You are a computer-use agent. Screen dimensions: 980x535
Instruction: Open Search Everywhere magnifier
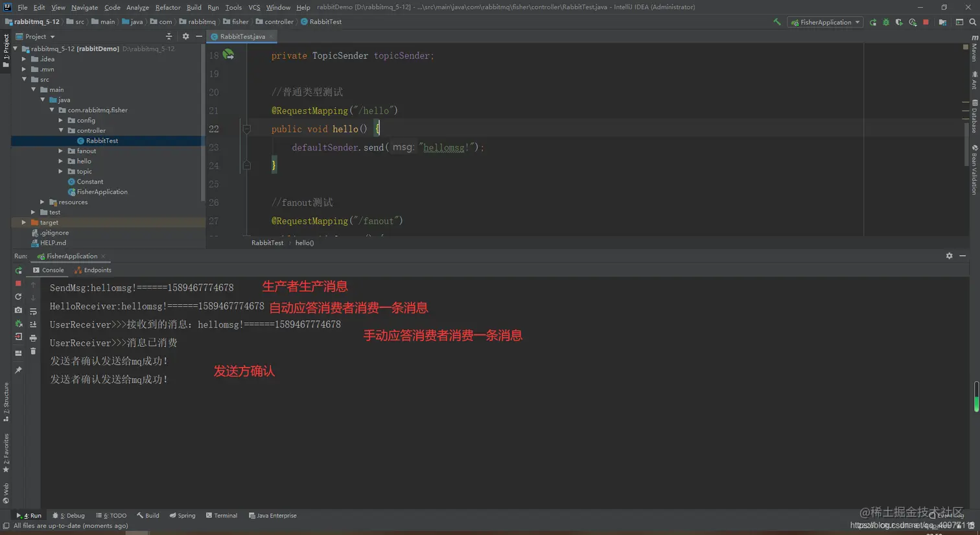[x=972, y=22]
